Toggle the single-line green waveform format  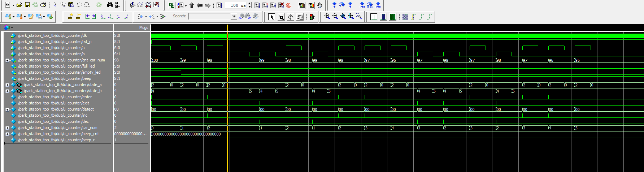tap(374, 17)
